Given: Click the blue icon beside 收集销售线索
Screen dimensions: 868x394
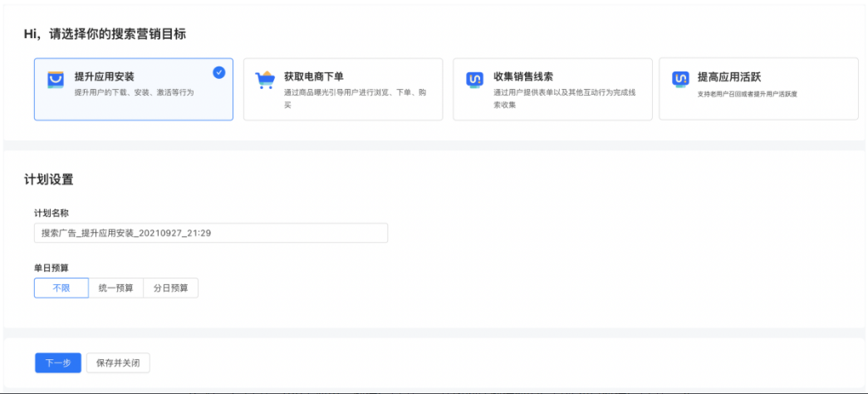Looking at the screenshot, I should pyautogui.click(x=474, y=79).
